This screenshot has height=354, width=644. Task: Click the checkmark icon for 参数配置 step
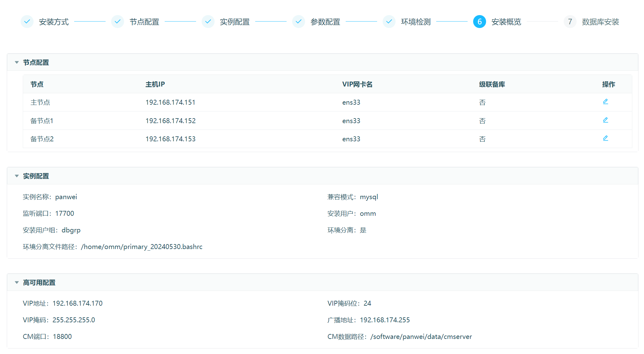[299, 22]
